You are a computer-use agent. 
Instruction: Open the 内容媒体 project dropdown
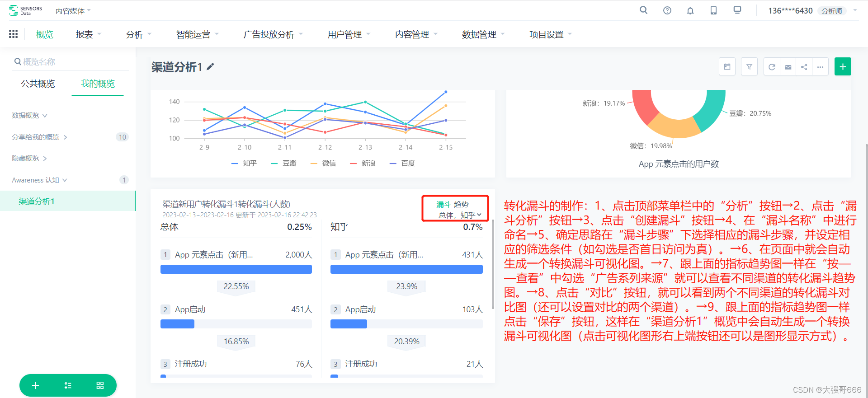pyautogui.click(x=73, y=10)
